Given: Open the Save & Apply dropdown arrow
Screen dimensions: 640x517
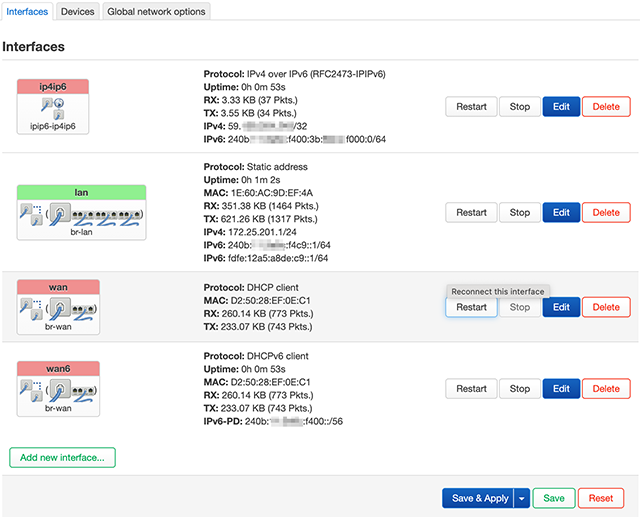Looking at the screenshot, I should click(521, 498).
